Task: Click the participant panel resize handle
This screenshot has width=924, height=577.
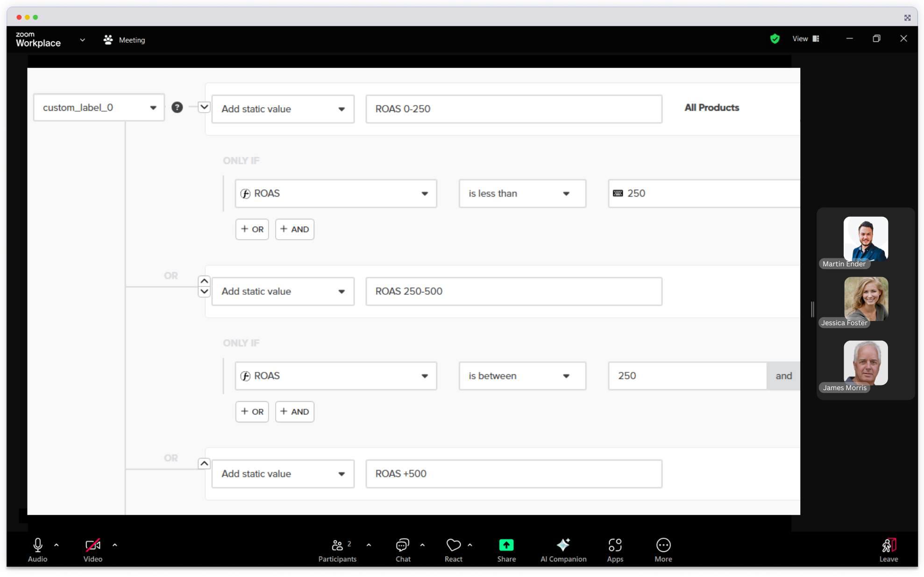Action: coord(812,309)
